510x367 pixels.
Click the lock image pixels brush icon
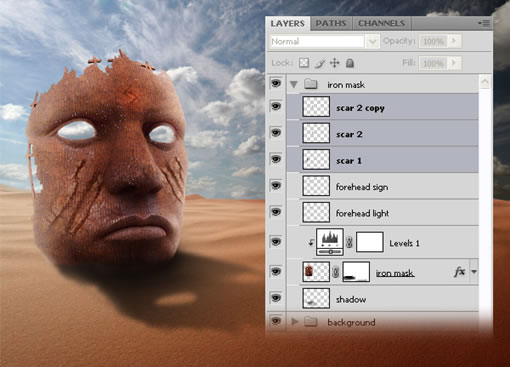pos(319,63)
